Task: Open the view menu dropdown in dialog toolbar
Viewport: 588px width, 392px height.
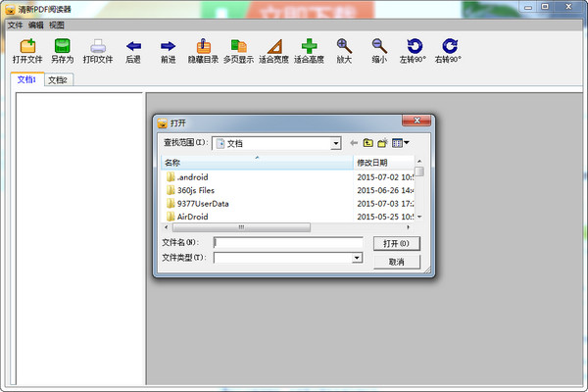Action: pos(401,143)
